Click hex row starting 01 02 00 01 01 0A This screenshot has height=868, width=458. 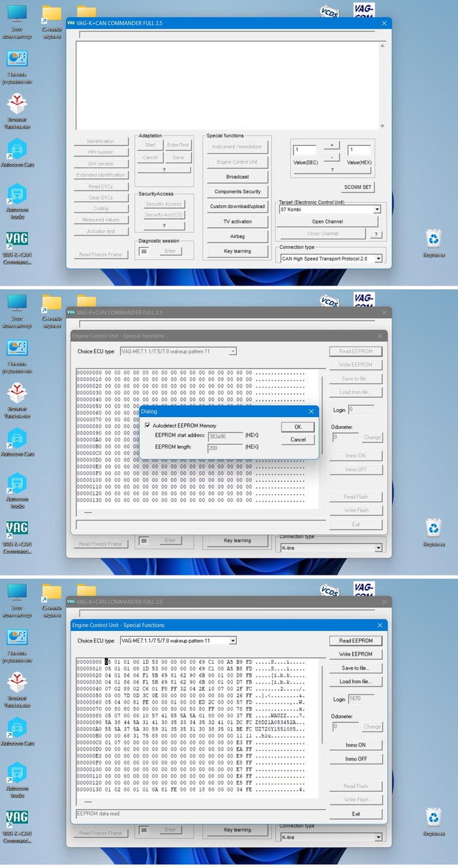point(191,791)
